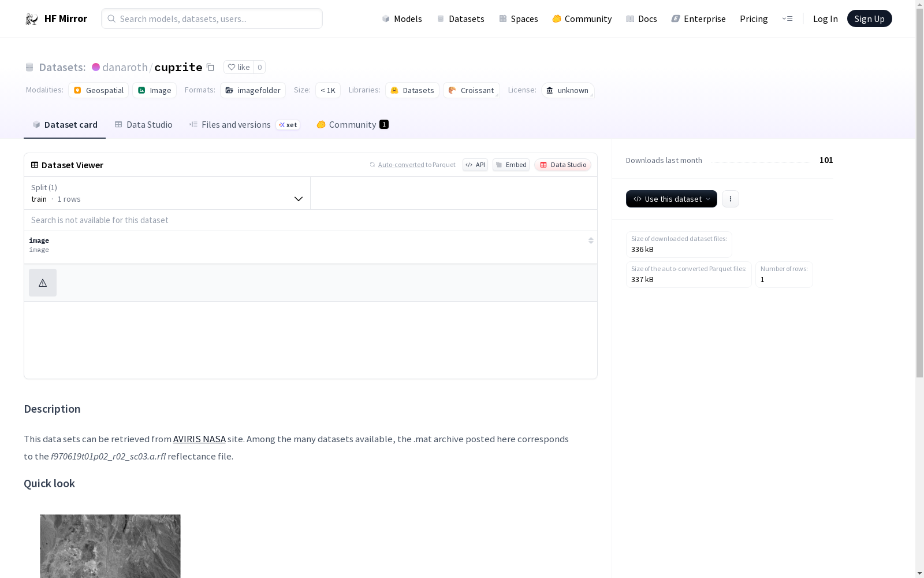
Task: Click the Description heading
Action: pyautogui.click(x=52, y=409)
